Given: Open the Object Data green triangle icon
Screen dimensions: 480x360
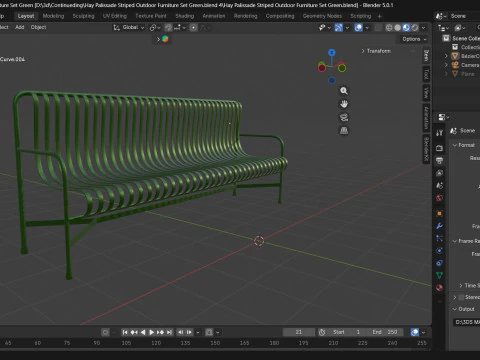Looking at the screenshot, I should (439, 275).
